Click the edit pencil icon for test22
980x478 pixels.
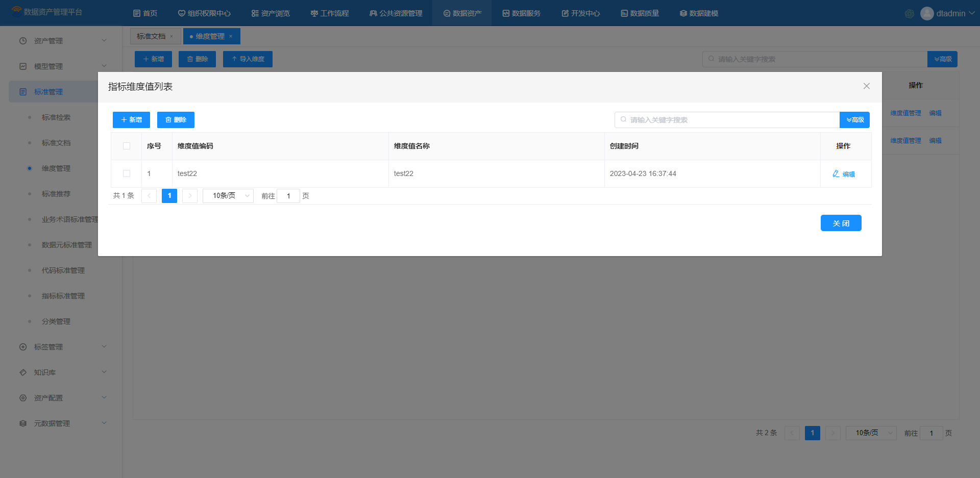[836, 174]
